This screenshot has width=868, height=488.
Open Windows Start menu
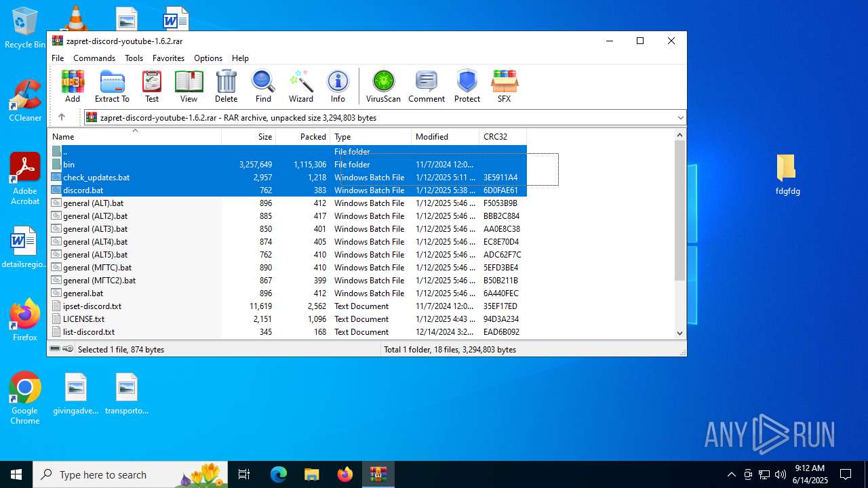[x=16, y=474]
